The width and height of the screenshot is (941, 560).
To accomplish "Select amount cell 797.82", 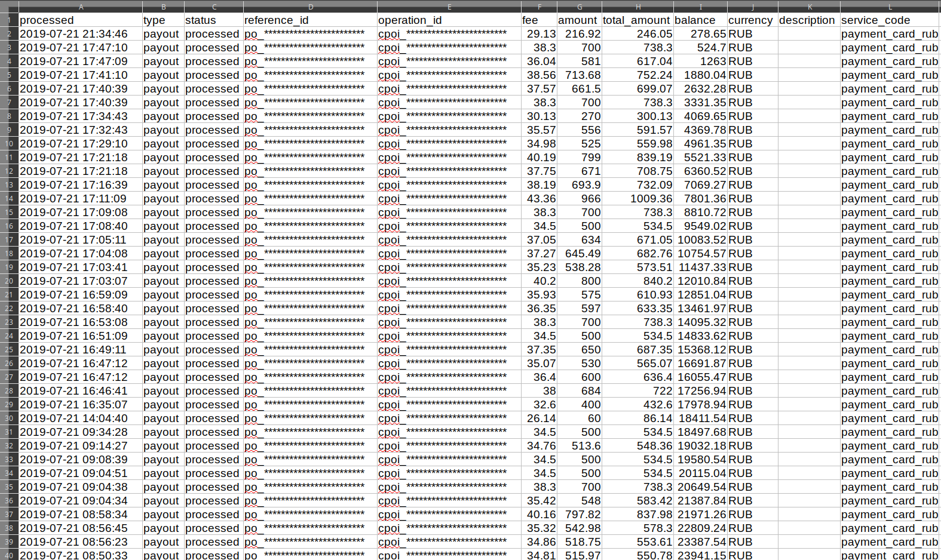I will (580, 515).
